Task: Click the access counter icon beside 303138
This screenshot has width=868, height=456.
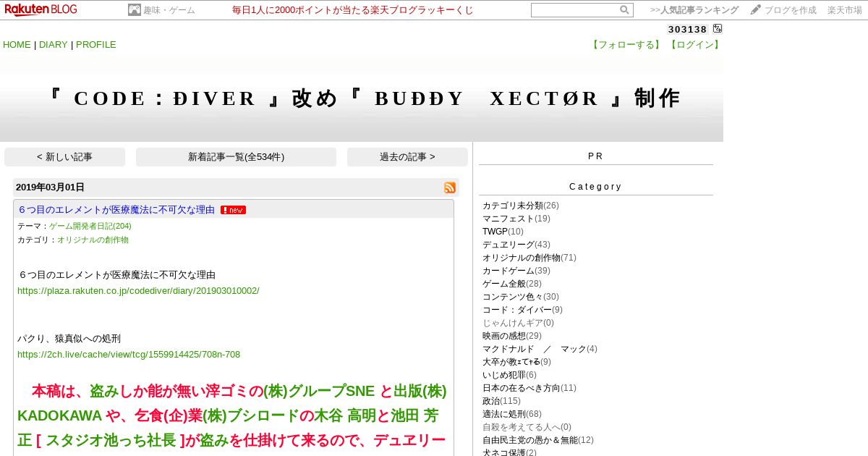Action: [x=718, y=29]
